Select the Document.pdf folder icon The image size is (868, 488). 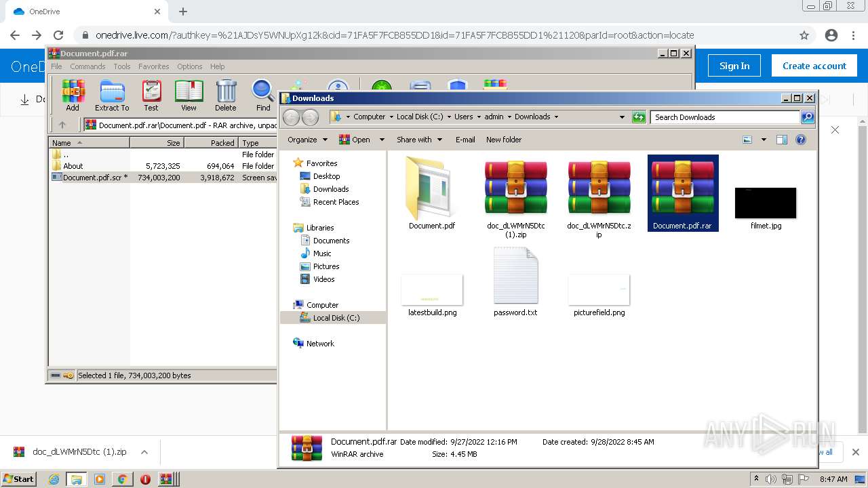431,193
